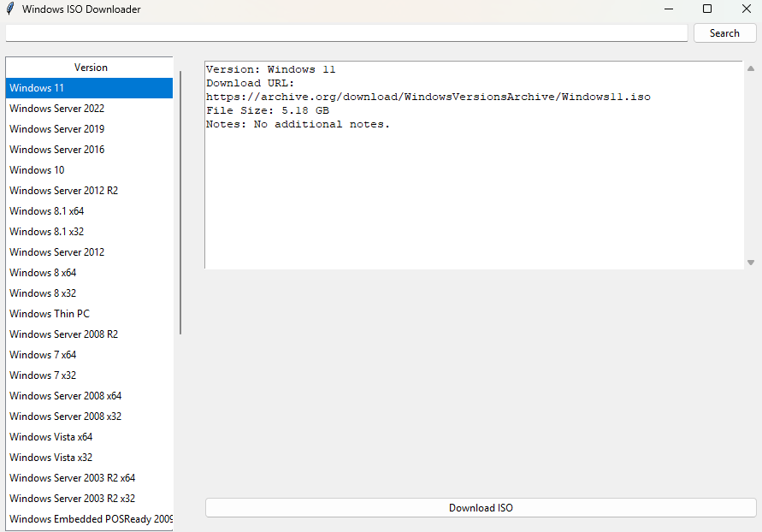Close the Windows ISO Downloader window
Image resolution: width=762 pixels, height=532 pixels.
click(747, 9)
